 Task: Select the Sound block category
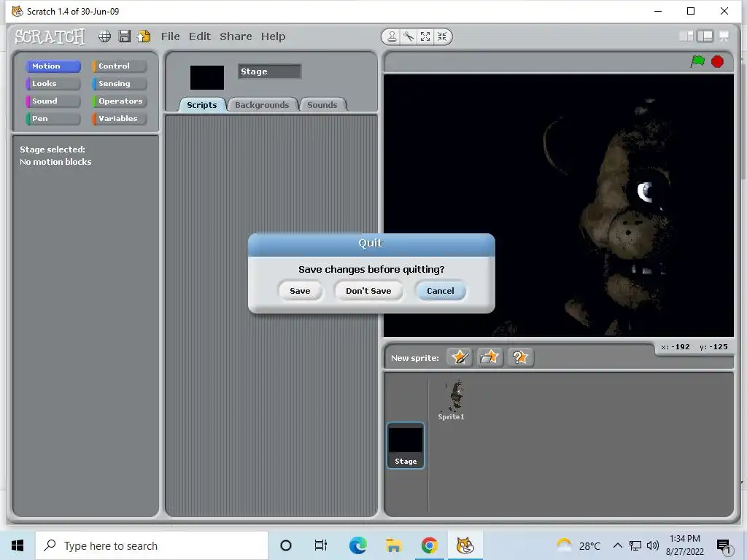pyautogui.click(x=53, y=101)
